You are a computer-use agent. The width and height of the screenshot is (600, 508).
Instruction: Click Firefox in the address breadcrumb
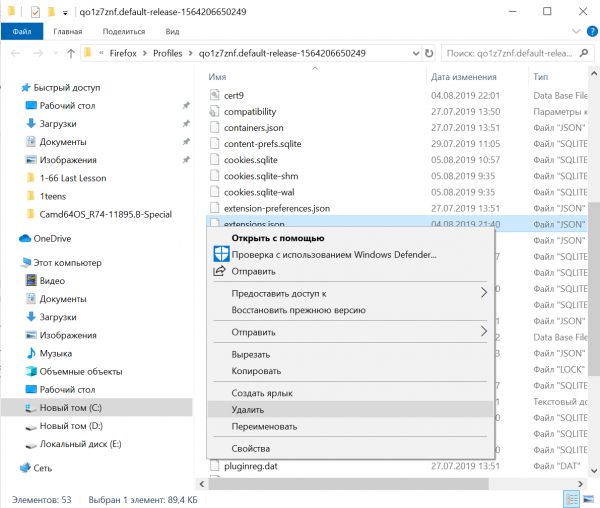[x=123, y=53]
